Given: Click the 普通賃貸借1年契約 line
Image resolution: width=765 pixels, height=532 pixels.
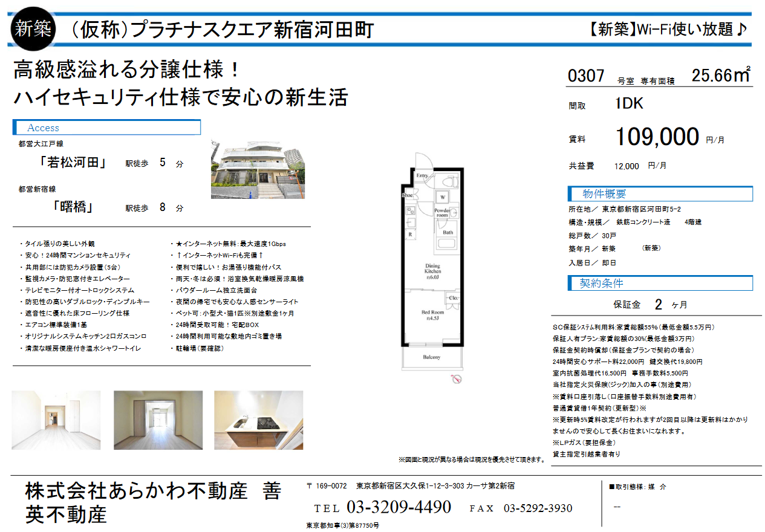Looking at the screenshot, I should point(600,408).
